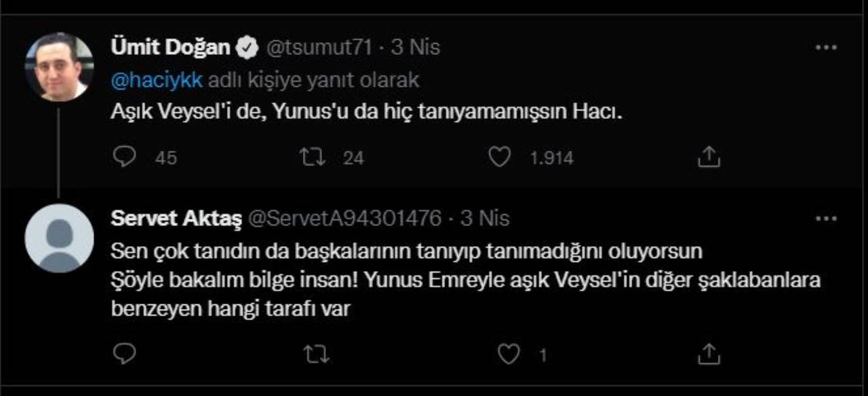Screen dimensions: 868x396
Task: Retweet Ümit Doğan's tweet
Action: (313, 157)
